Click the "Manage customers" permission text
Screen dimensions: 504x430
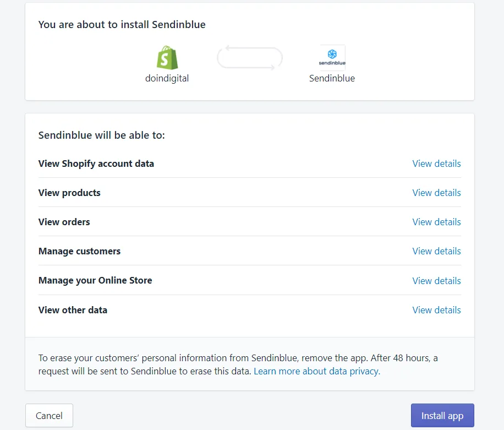(79, 251)
